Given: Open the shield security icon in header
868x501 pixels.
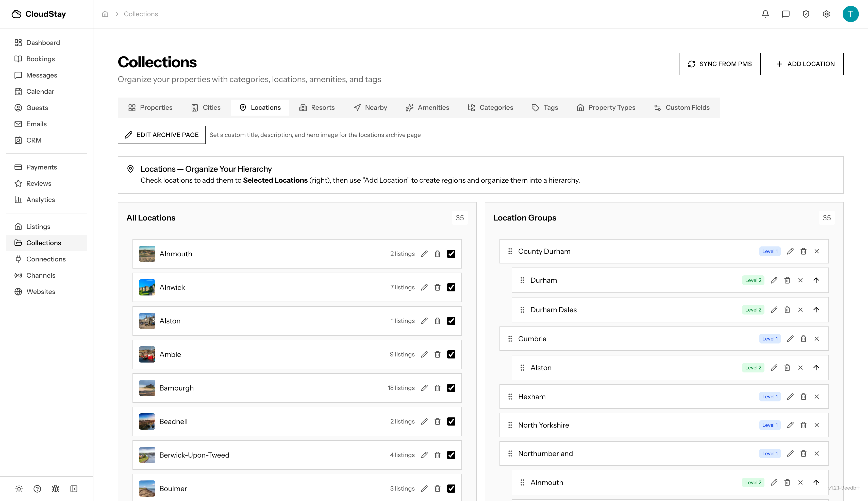Looking at the screenshot, I should click(806, 14).
